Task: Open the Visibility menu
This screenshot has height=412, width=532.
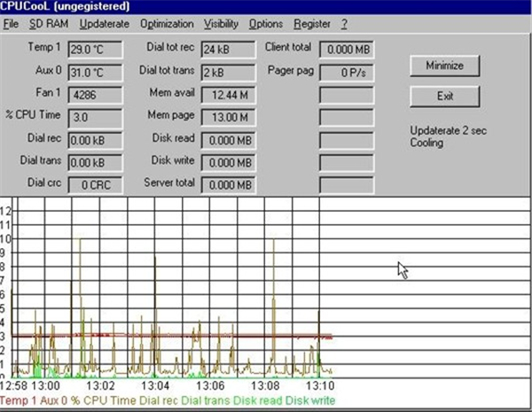Action: [x=221, y=23]
